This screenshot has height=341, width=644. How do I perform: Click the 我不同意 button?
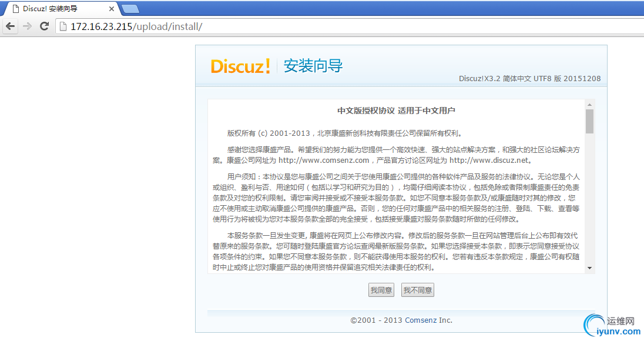coord(418,290)
